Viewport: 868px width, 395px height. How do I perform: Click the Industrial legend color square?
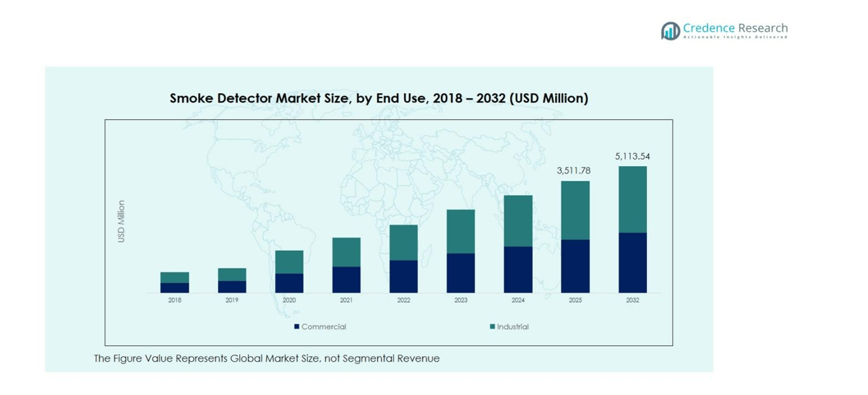tap(492, 327)
